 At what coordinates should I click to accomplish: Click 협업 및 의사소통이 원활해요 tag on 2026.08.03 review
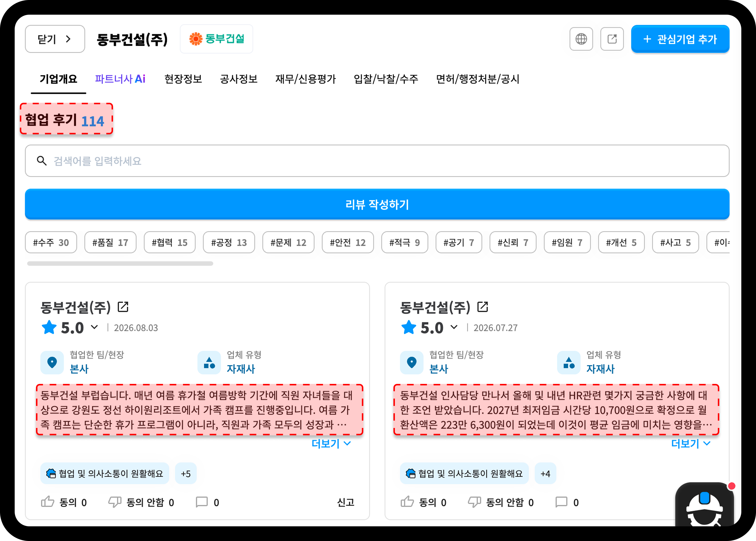click(104, 473)
